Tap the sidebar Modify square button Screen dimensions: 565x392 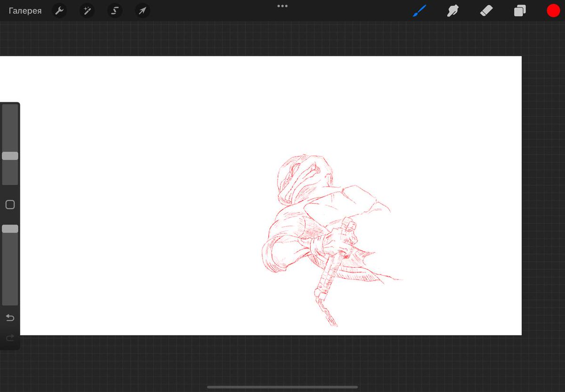click(x=10, y=204)
